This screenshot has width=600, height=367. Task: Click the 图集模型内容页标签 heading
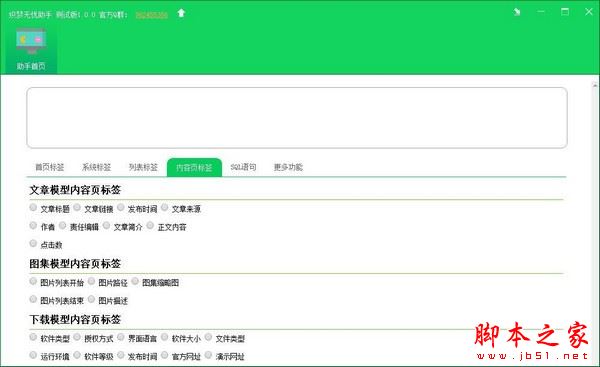click(75, 264)
